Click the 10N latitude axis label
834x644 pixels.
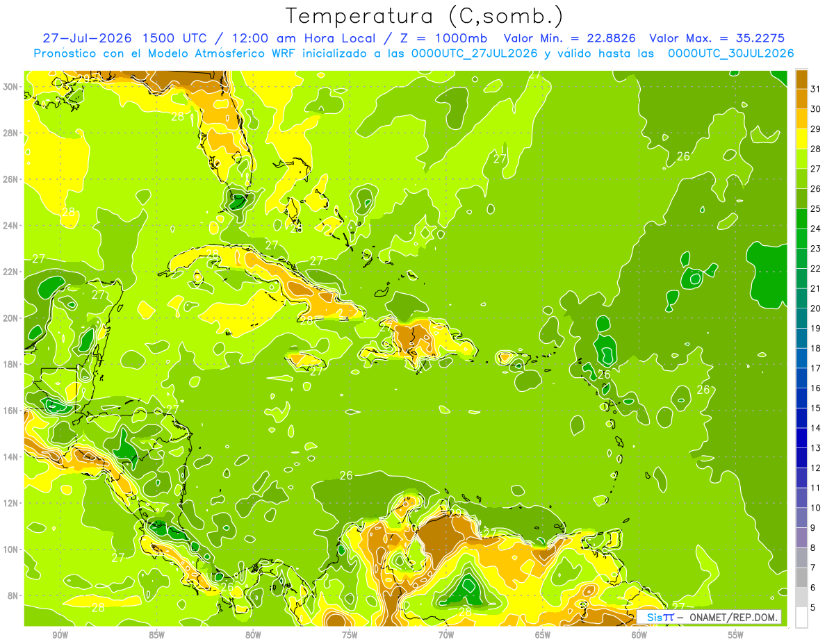click(12, 550)
